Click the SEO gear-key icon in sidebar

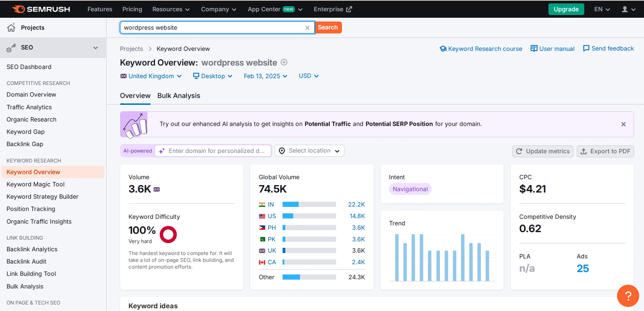[11, 48]
